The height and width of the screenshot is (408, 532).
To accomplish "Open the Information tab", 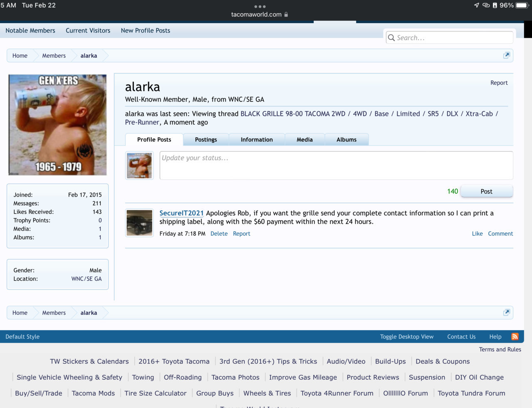I will click(257, 139).
